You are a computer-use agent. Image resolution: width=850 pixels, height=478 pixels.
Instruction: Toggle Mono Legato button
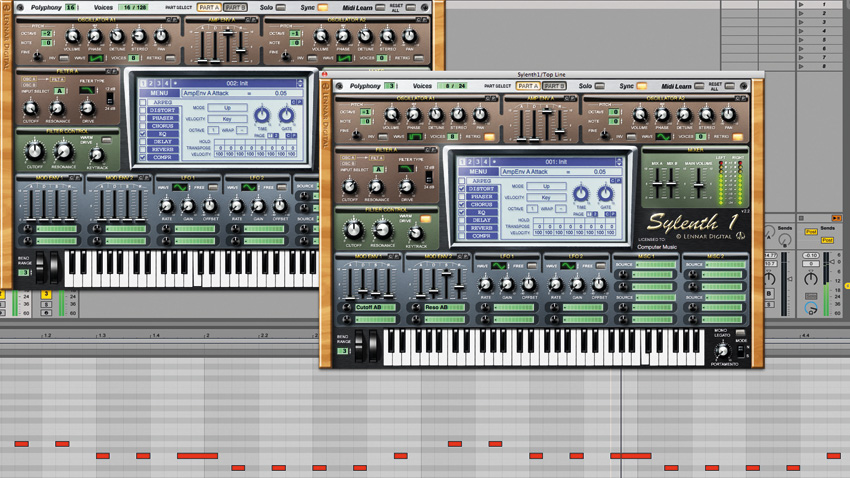coord(740,333)
